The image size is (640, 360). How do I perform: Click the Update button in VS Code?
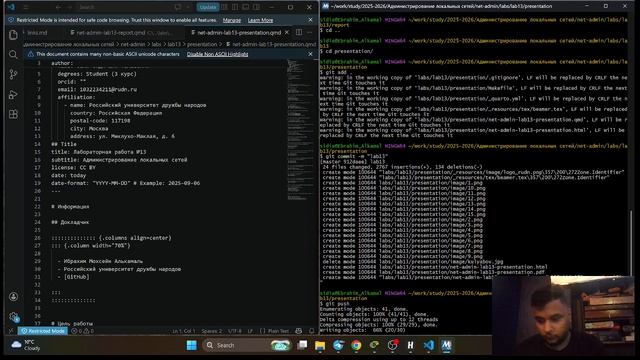[x=208, y=7]
